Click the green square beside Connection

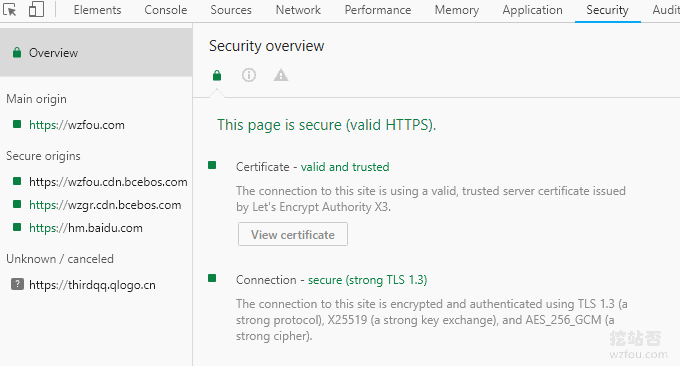coord(212,278)
